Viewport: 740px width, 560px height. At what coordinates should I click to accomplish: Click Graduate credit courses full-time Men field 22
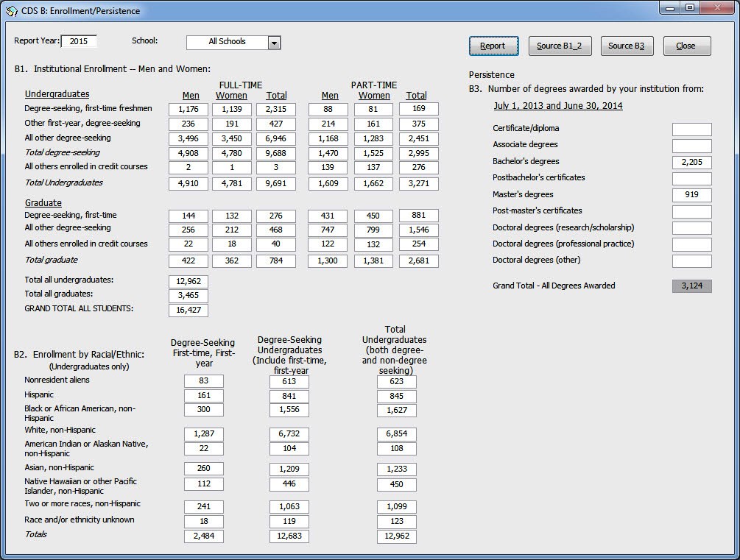pyautogui.click(x=188, y=244)
